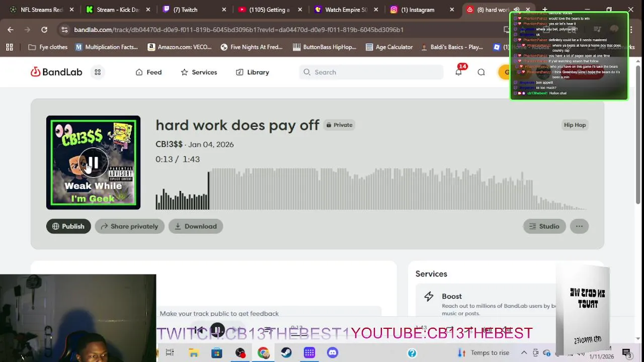Screen dimensions: 644x362
Task: Close the Instagram tab
Action: (452, 10)
